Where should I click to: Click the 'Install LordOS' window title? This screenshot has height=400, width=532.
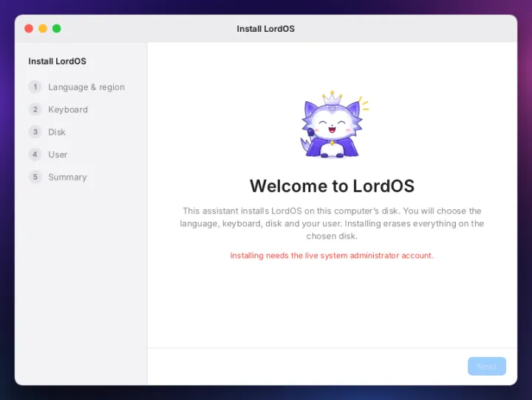pyautogui.click(x=266, y=29)
